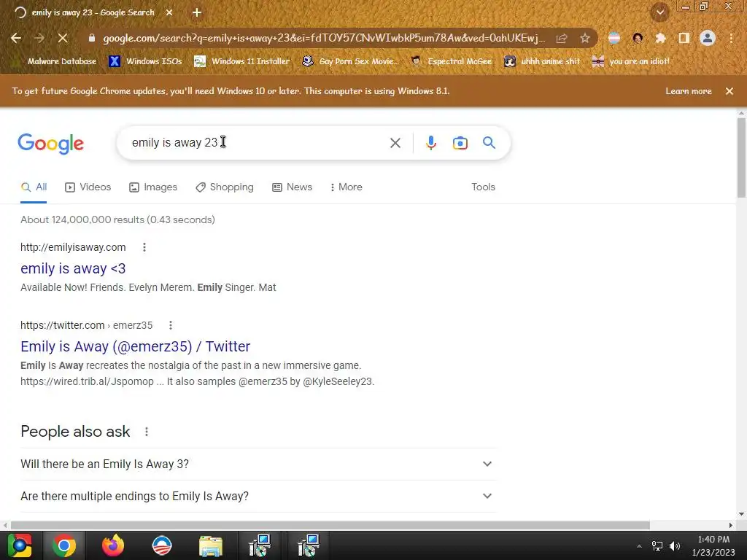
Task: Go back to the previous page
Action: click(16, 38)
